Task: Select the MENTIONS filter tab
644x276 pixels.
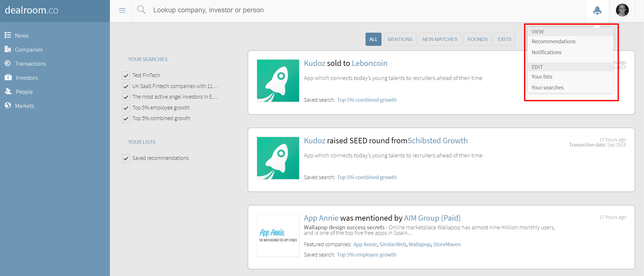Action: pos(400,39)
